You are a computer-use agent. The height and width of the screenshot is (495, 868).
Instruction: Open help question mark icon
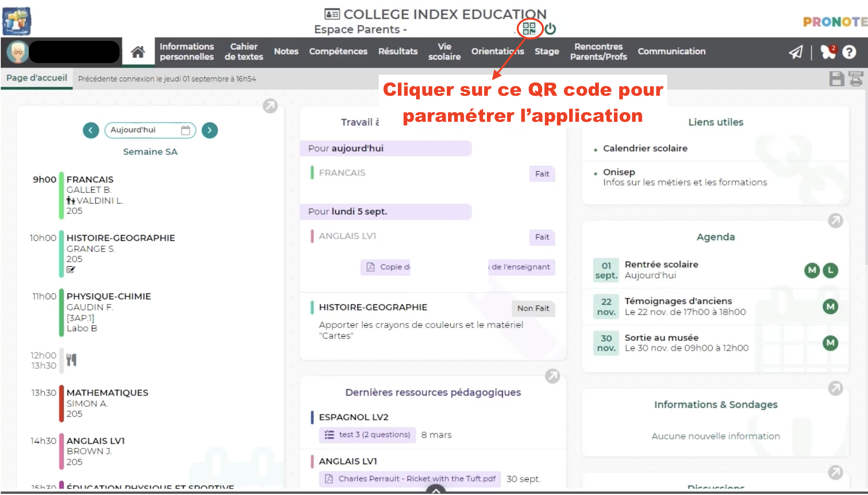coord(849,52)
